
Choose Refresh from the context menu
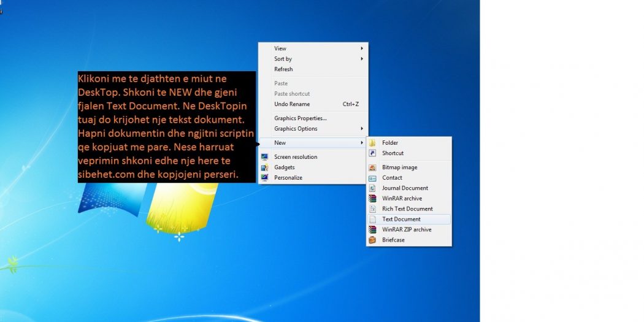pos(313,69)
